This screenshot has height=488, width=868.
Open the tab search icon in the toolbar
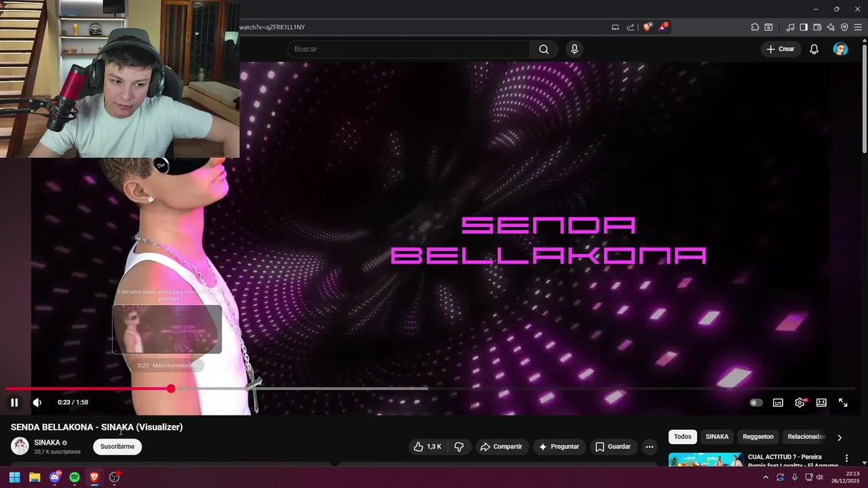(768, 27)
